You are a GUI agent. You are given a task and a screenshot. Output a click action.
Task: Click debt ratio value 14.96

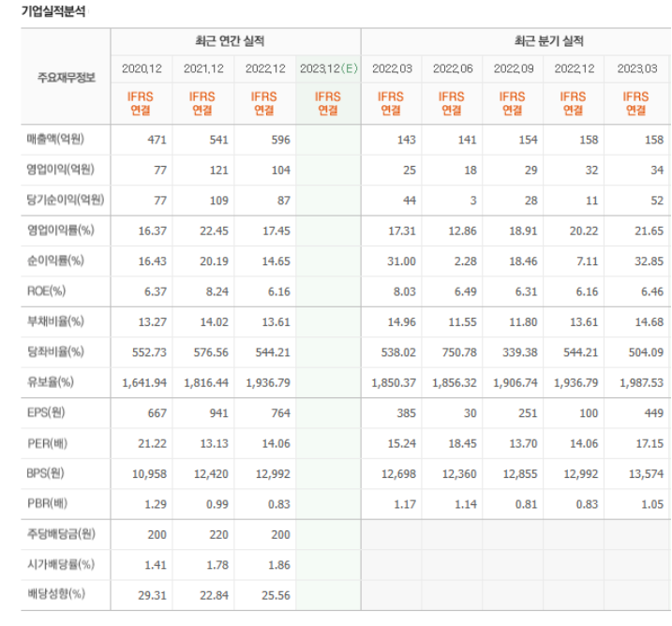(x=401, y=322)
